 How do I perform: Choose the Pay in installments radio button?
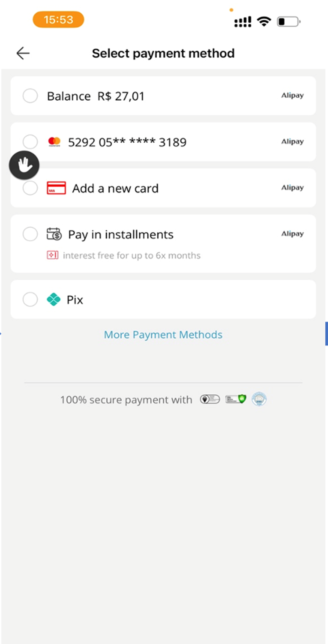click(30, 234)
